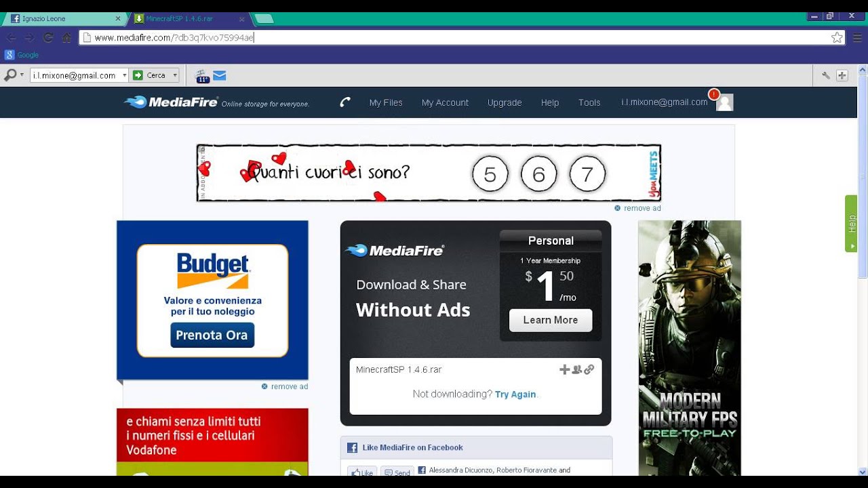868x488 pixels.
Task: Click Like MediaFire on Facebook heading
Action: (x=412, y=447)
